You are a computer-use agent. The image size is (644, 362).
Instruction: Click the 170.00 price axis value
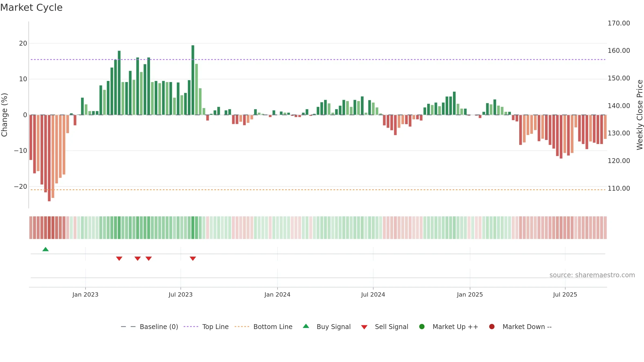coord(619,23)
